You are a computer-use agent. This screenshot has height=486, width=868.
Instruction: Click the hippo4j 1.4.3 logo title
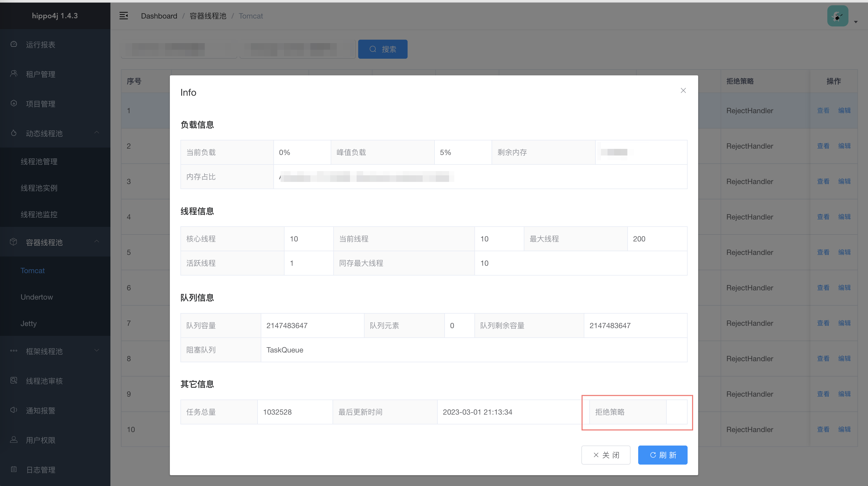pos(55,16)
